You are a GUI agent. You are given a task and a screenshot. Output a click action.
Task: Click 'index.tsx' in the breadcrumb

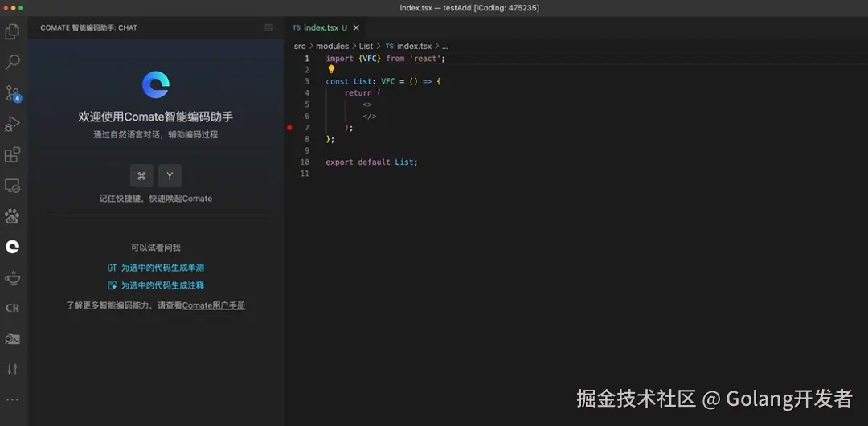(x=414, y=47)
